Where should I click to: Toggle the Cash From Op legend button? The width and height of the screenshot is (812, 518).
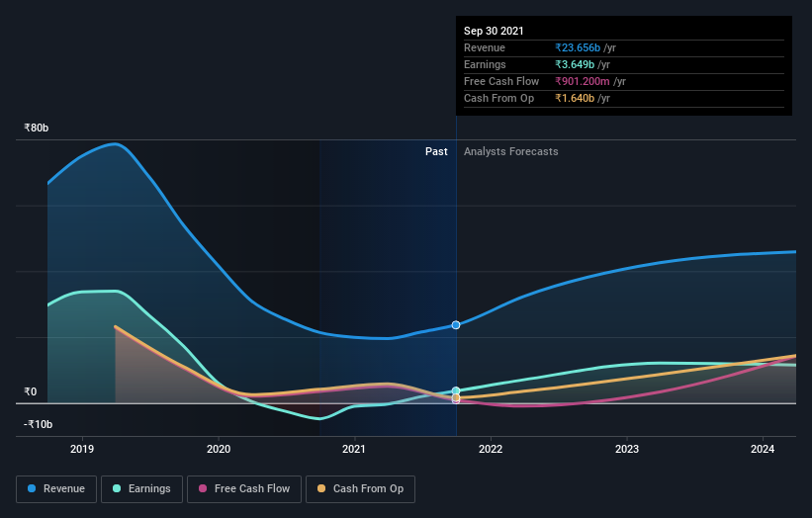tap(360, 489)
